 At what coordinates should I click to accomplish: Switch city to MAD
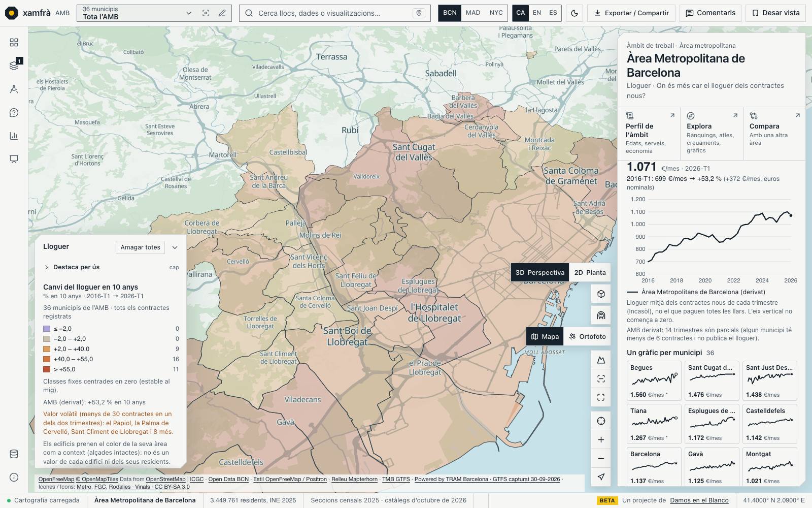(473, 13)
